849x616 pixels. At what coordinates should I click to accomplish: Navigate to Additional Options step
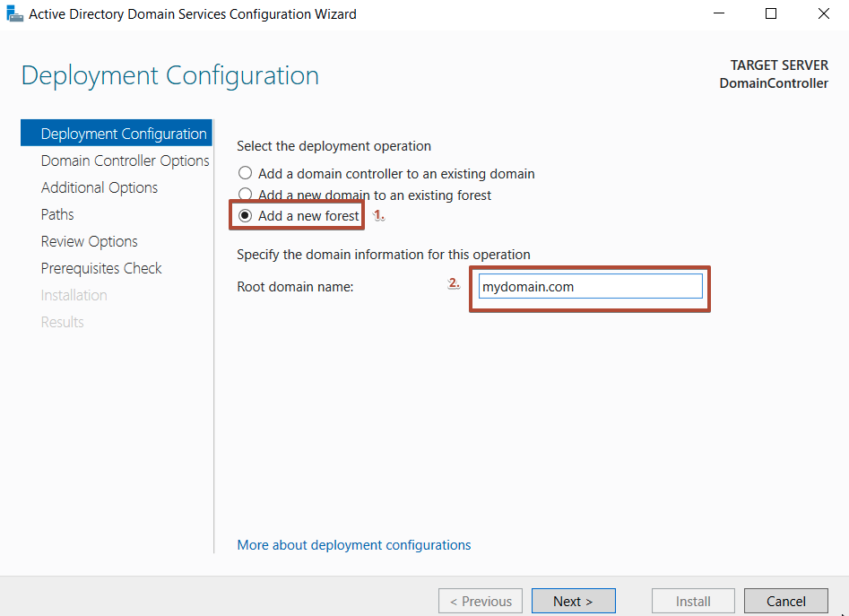(x=99, y=187)
